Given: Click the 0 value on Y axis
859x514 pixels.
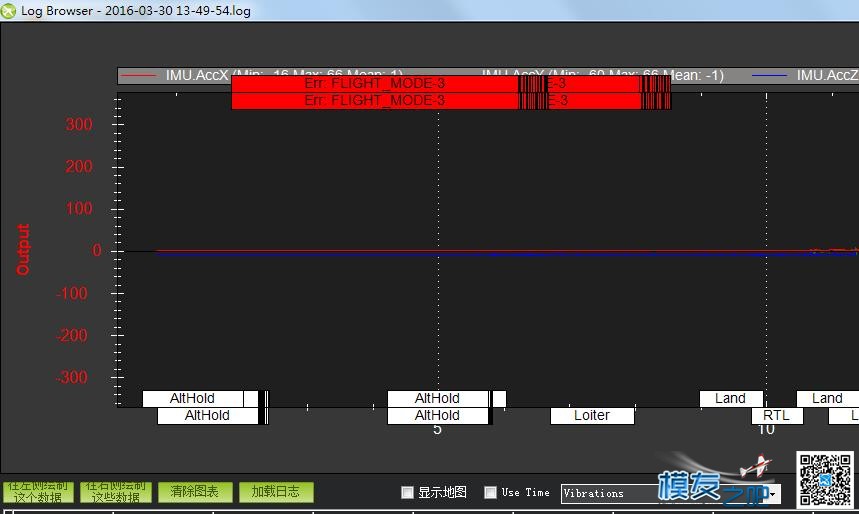Looking at the screenshot, I should pyautogui.click(x=97, y=250).
